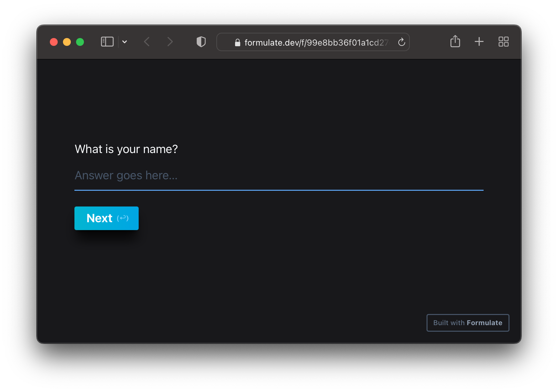558x392 pixels.
Task: Show the tab overview grid
Action: [503, 42]
